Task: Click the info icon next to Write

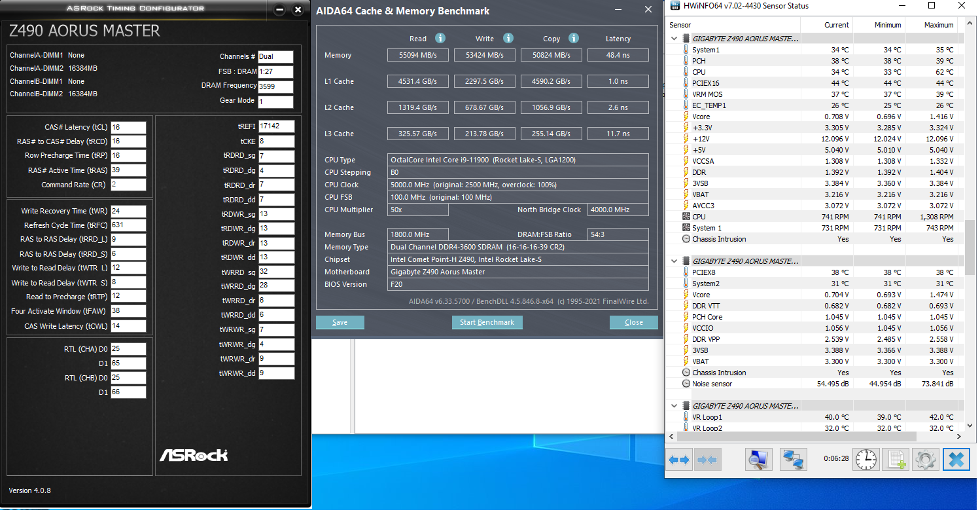Action: [x=508, y=38]
